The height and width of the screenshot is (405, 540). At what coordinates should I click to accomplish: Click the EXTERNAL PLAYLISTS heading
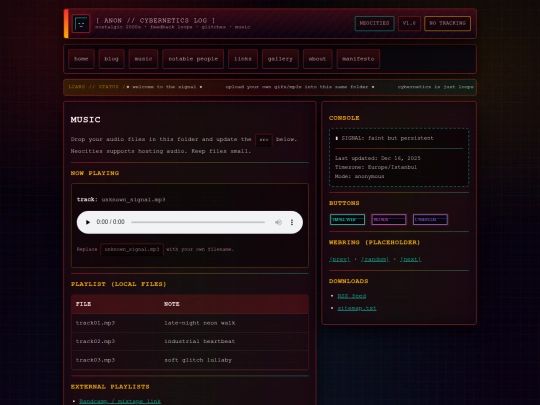click(x=110, y=387)
